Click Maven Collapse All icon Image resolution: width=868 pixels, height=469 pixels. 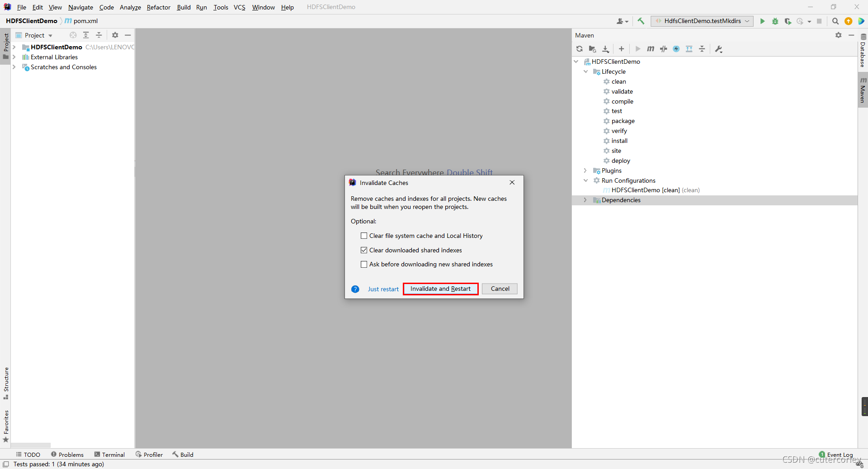point(702,49)
